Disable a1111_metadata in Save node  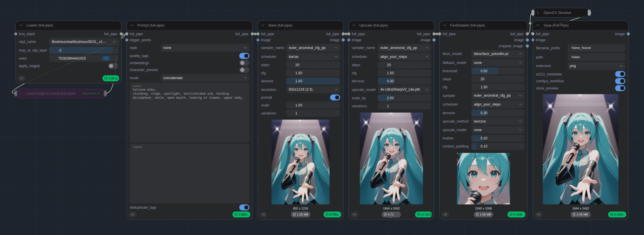[x=620, y=74]
